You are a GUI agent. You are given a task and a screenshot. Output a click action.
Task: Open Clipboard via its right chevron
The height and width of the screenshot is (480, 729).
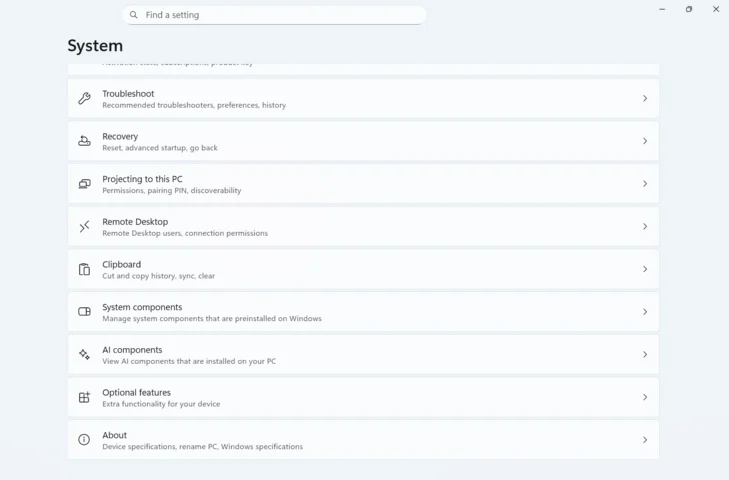tap(645, 269)
